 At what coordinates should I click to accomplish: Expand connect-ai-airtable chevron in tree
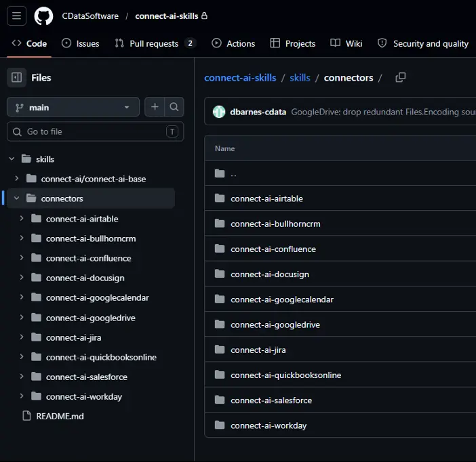[x=22, y=218]
